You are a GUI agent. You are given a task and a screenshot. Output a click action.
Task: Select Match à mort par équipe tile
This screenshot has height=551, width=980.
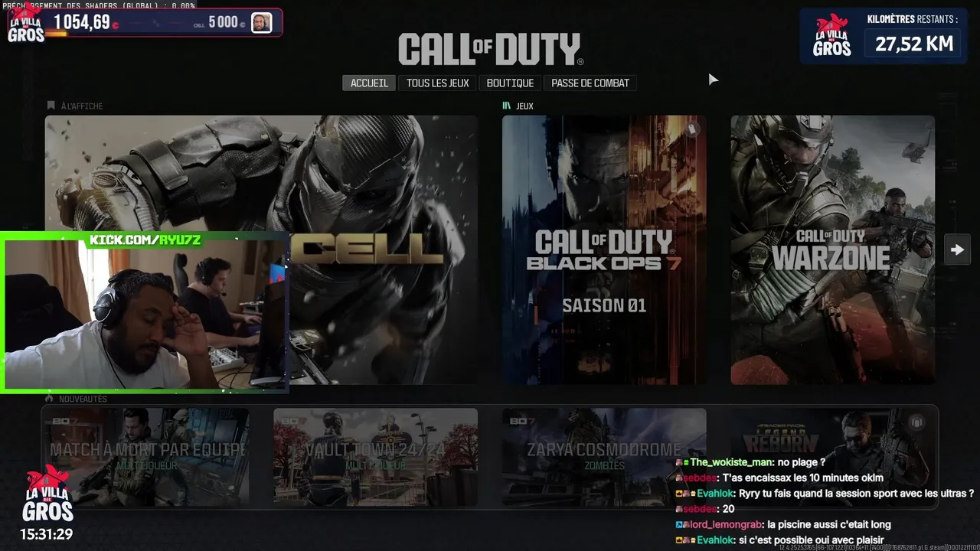coord(147,457)
